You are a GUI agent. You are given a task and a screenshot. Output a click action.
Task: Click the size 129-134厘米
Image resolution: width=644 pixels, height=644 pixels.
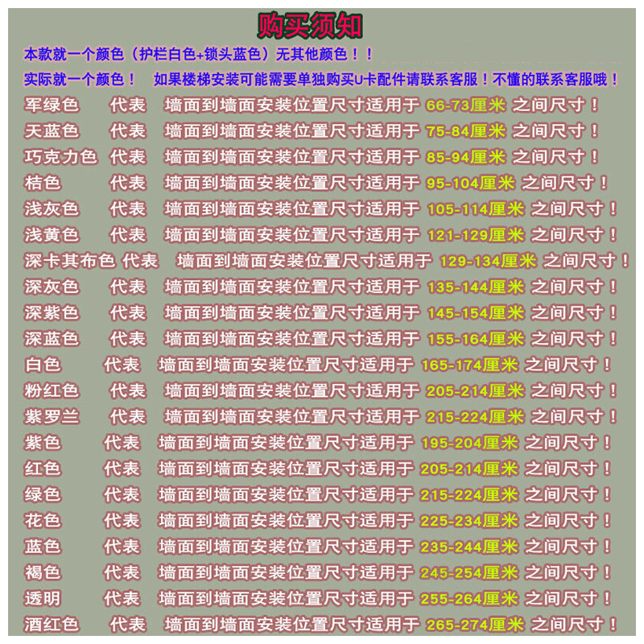tap(488, 261)
